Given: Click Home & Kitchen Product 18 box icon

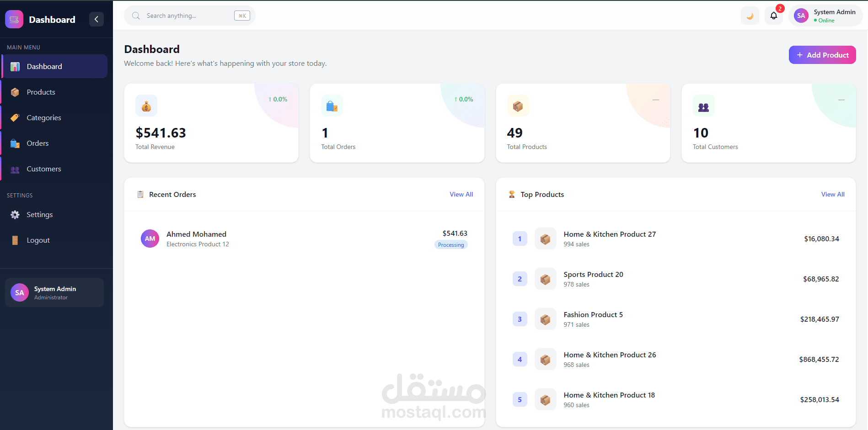Looking at the screenshot, I should tap(546, 399).
